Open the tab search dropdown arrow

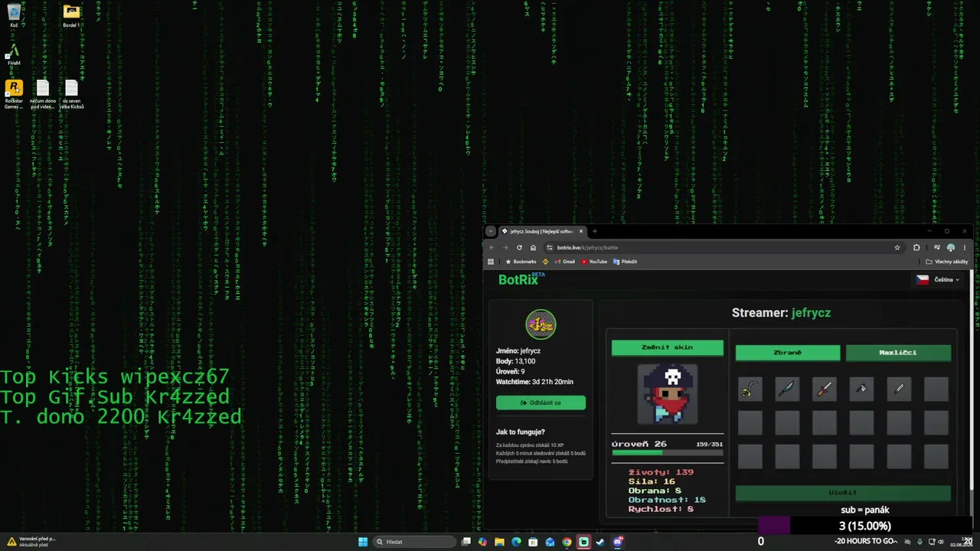tap(491, 231)
